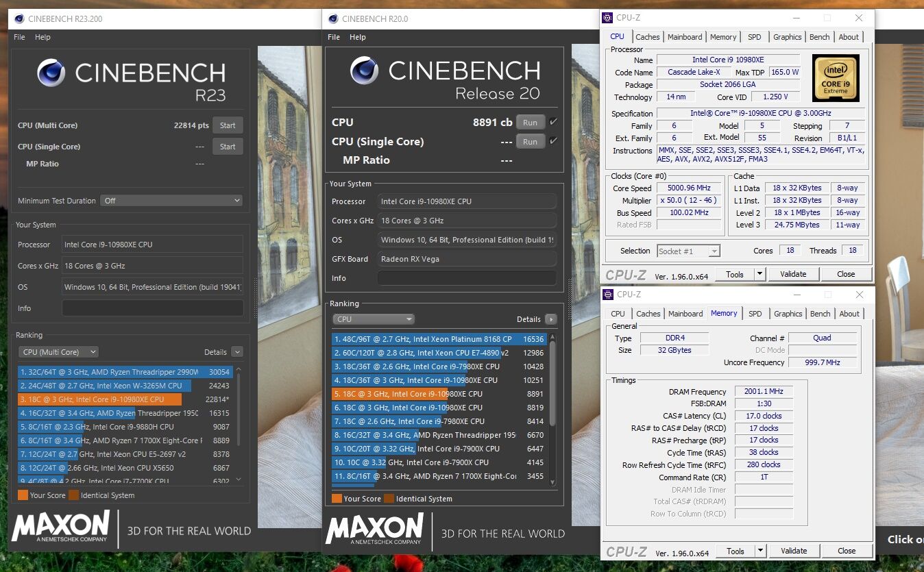Open the CPU ranking dropdown in R20

[374, 319]
